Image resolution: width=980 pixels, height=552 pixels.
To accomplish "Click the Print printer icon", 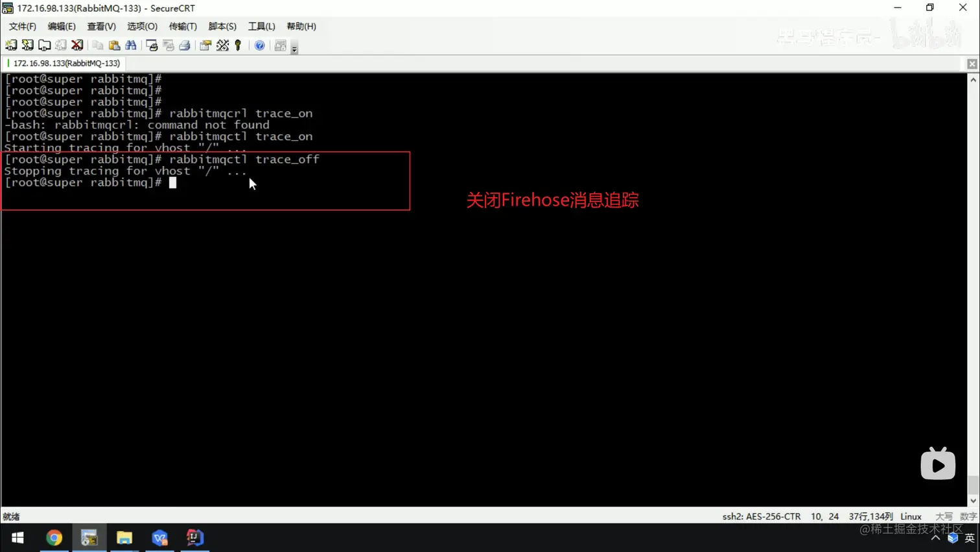I will (185, 45).
